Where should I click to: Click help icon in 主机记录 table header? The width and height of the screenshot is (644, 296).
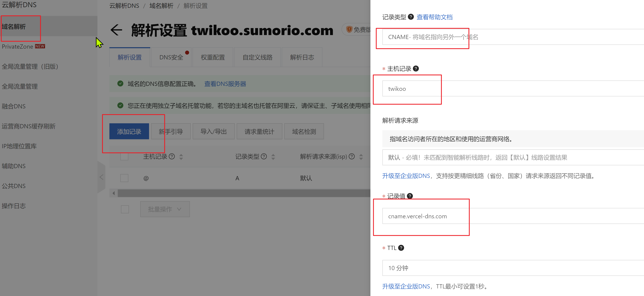click(x=172, y=157)
